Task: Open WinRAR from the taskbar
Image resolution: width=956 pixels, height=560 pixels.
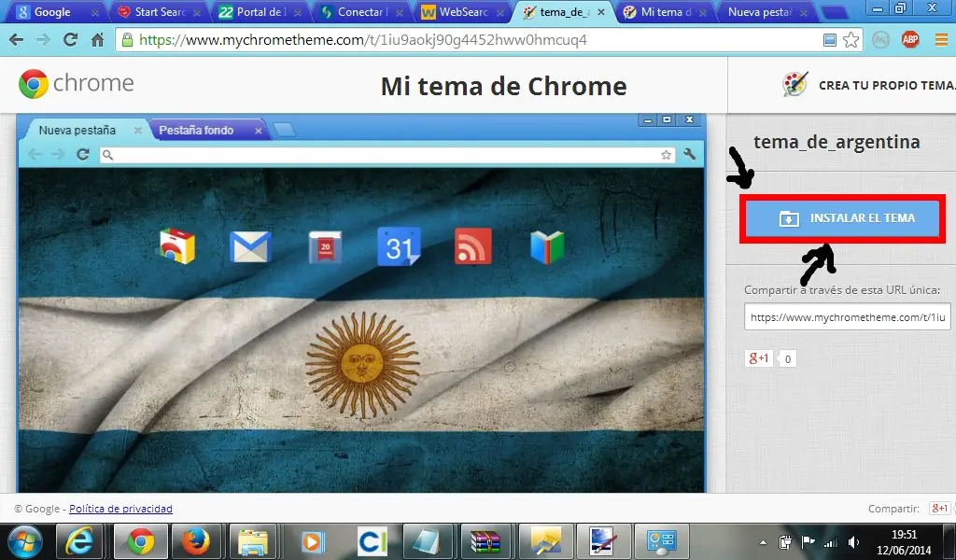Action: click(485, 541)
